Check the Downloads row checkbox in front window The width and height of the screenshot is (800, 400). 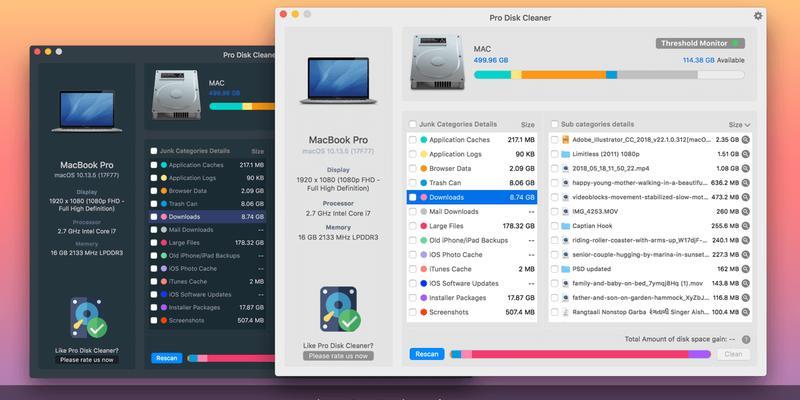413,197
